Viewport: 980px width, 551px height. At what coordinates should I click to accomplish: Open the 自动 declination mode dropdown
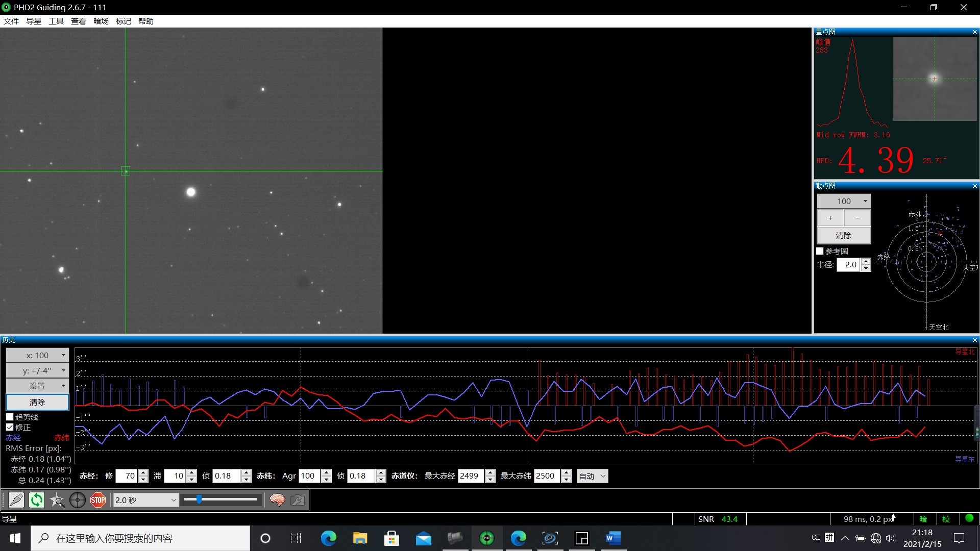[x=592, y=476]
